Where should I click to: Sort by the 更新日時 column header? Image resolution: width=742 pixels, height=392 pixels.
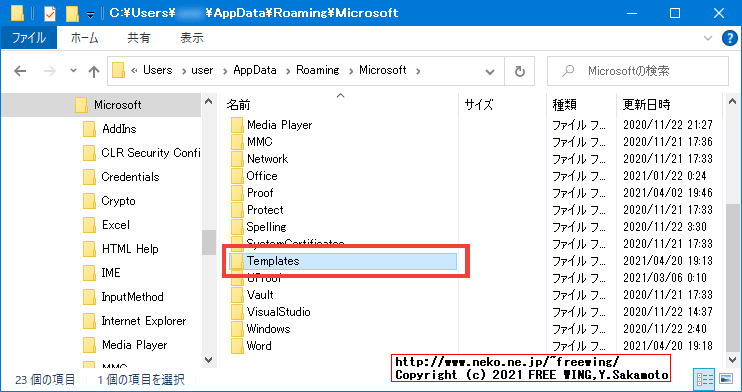click(646, 105)
